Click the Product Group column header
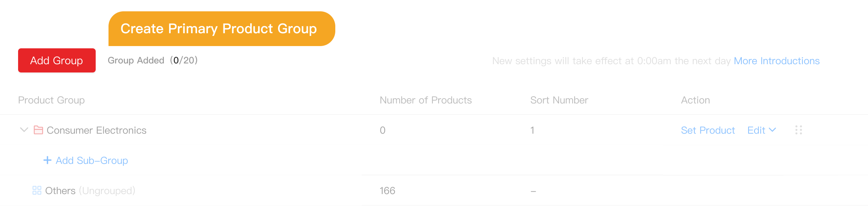This screenshot has height=222, width=868. click(x=51, y=100)
